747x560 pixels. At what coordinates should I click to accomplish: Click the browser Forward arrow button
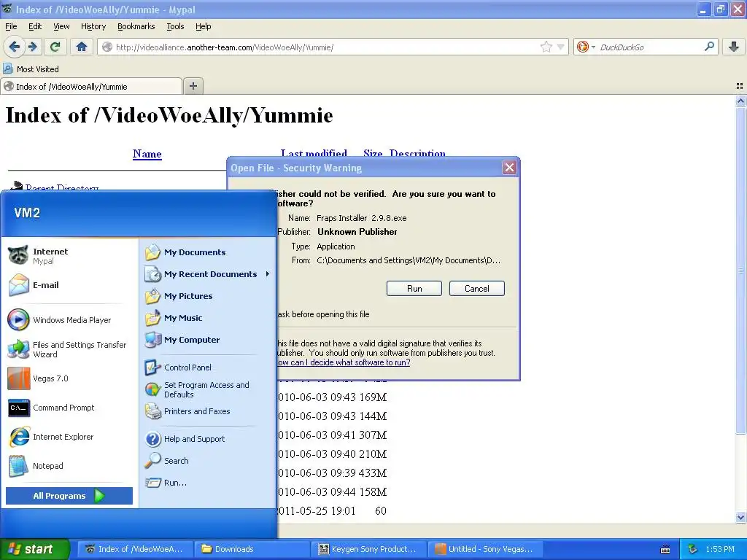coord(32,47)
